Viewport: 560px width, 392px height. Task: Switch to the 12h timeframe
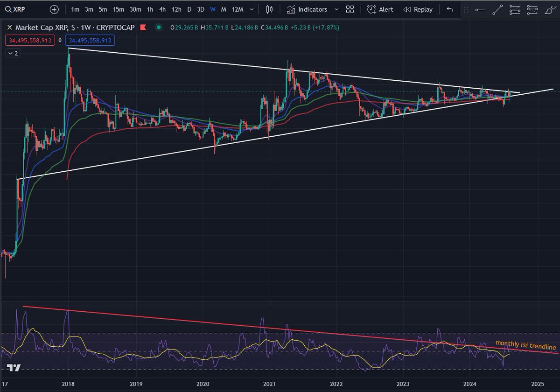(x=176, y=9)
